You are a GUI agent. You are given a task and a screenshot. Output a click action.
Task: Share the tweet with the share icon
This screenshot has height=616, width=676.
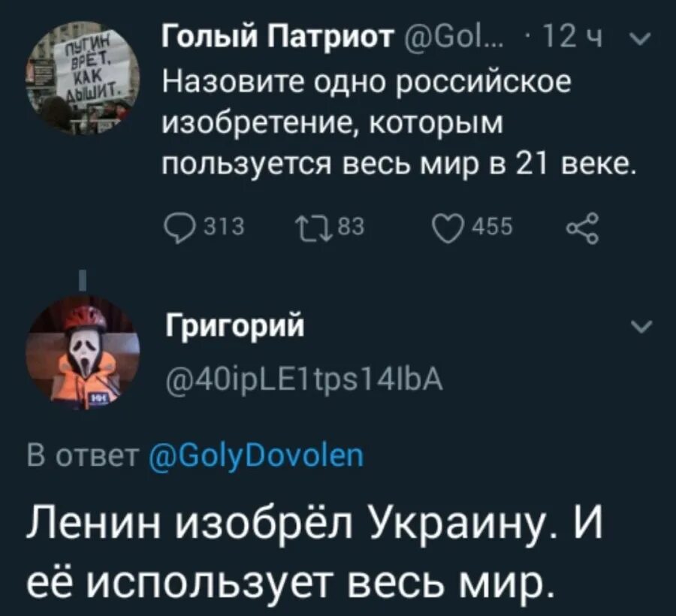click(582, 228)
